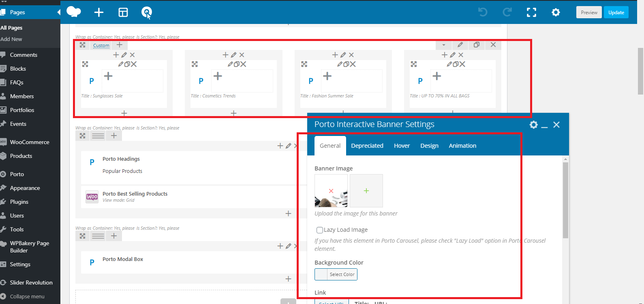Click the move handle of Porto Headings row

(82, 136)
